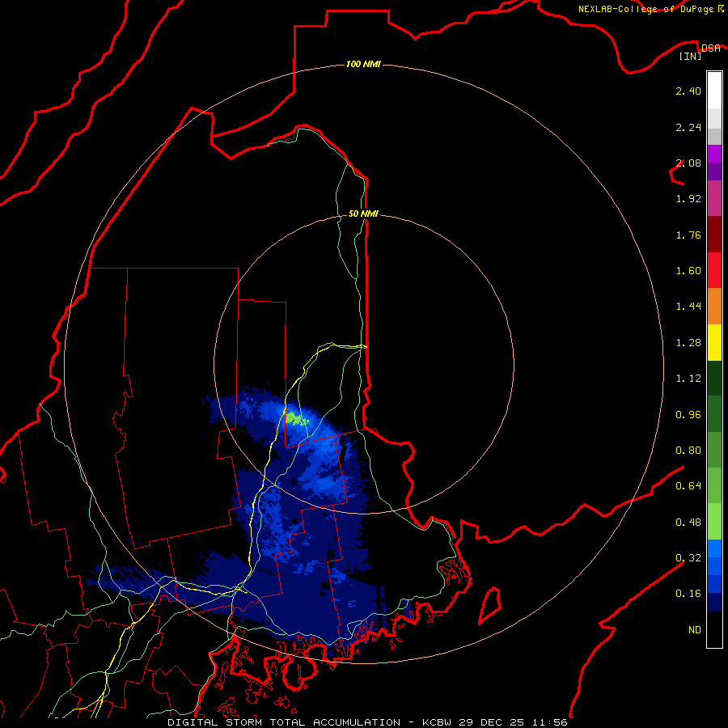Click the 1.28 legend value
This screenshot has width=728, height=728.
(688, 343)
